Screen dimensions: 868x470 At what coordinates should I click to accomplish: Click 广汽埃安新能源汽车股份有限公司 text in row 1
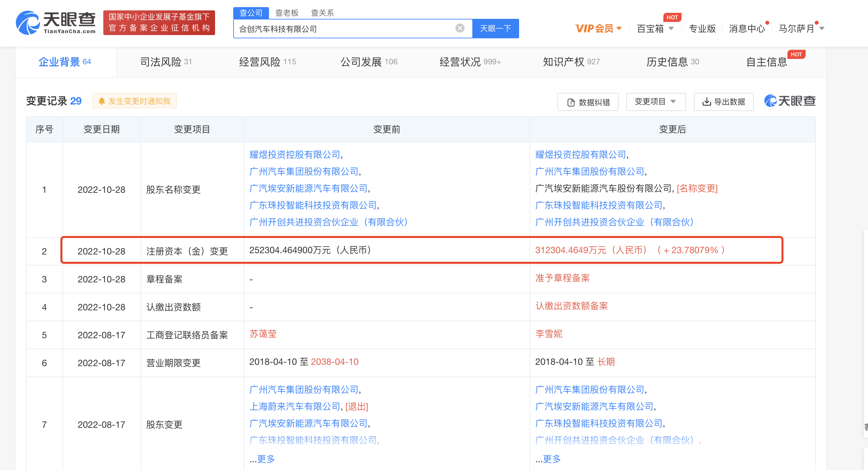tap(604, 188)
